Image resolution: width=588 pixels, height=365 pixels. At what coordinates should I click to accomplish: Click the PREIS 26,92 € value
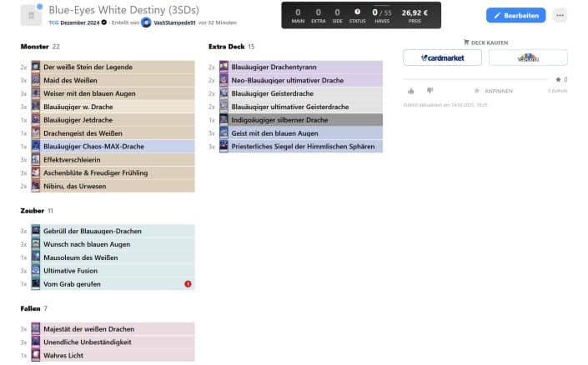coord(415,12)
